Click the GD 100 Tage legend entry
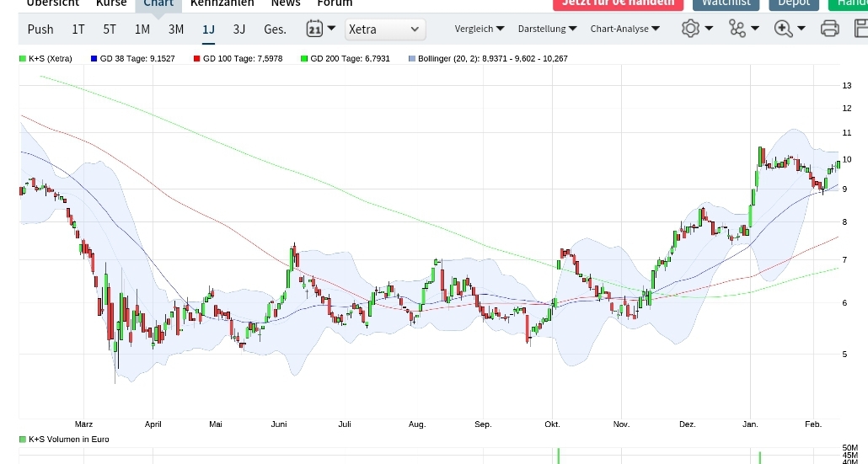Viewport: 868px width, 464px height. pos(238,59)
